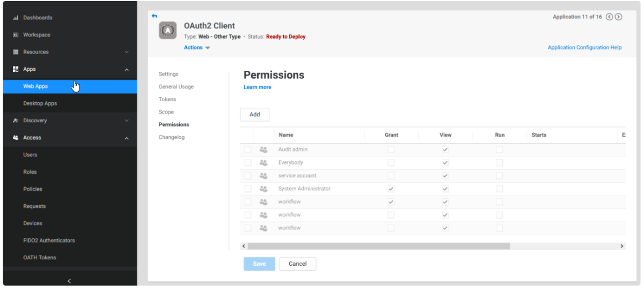The height and width of the screenshot is (291, 644).
Task: Go to next application arrow icon
Action: tap(618, 17)
